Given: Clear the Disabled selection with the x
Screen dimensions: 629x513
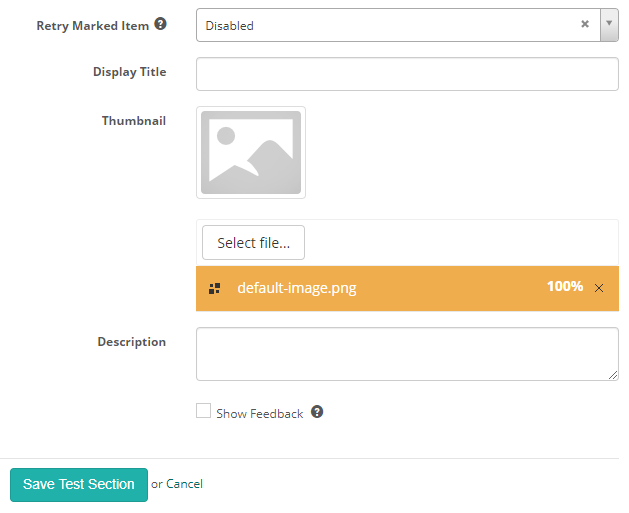Looking at the screenshot, I should (585, 25).
